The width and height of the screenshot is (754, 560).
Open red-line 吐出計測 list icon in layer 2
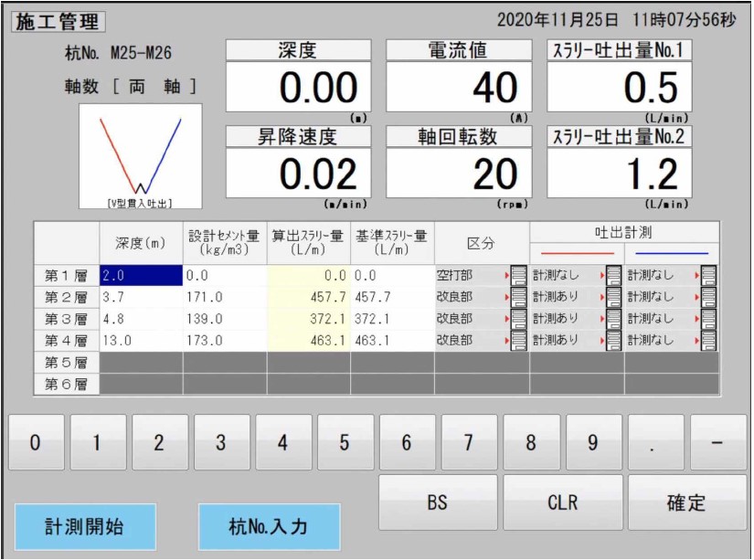pyautogui.click(x=613, y=297)
